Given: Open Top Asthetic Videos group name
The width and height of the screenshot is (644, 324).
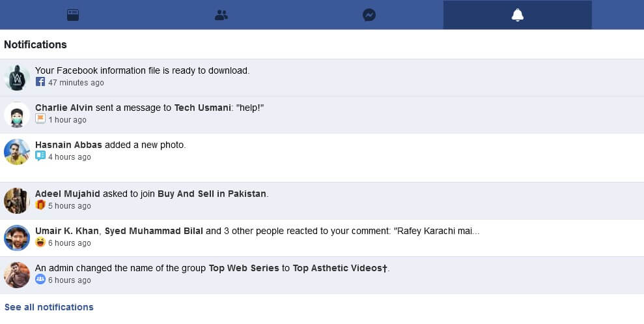Looking at the screenshot, I should 340,268.
